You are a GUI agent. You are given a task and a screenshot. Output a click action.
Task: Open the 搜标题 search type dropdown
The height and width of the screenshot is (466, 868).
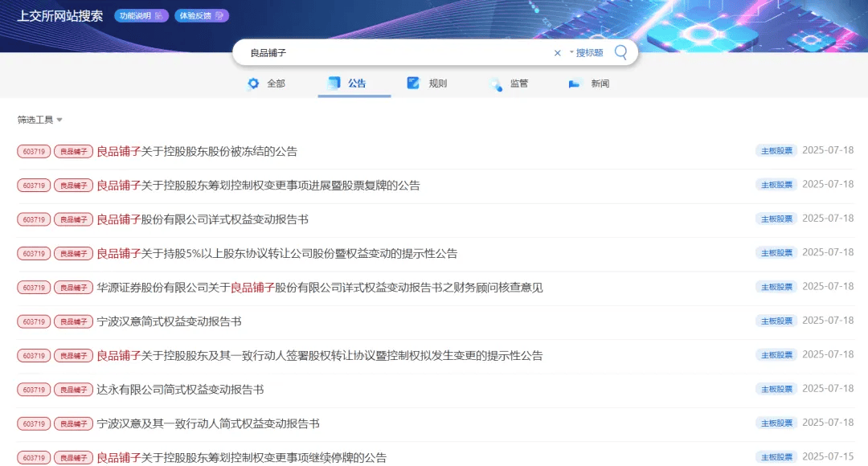[586, 53]
